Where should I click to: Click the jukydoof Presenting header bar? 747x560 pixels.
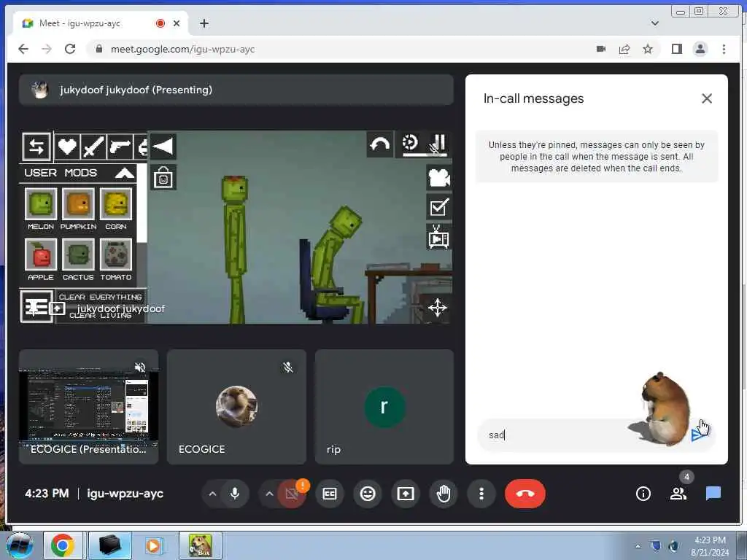[236, 90]
